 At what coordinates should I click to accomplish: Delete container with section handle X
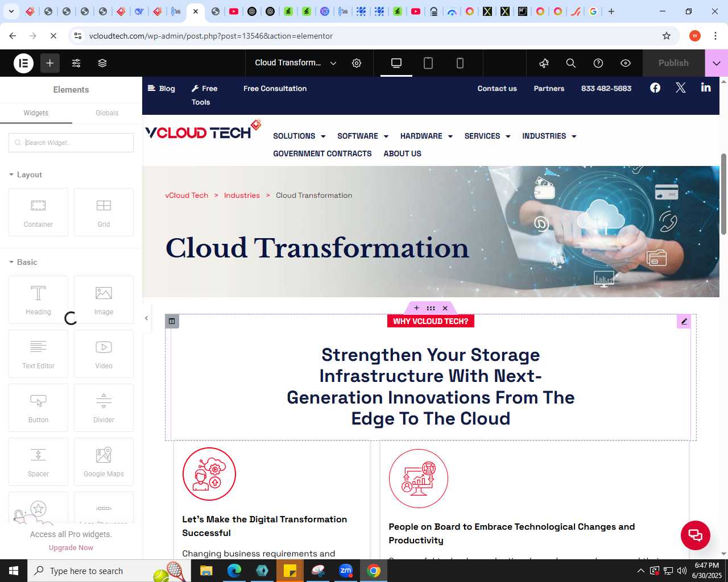445,308
